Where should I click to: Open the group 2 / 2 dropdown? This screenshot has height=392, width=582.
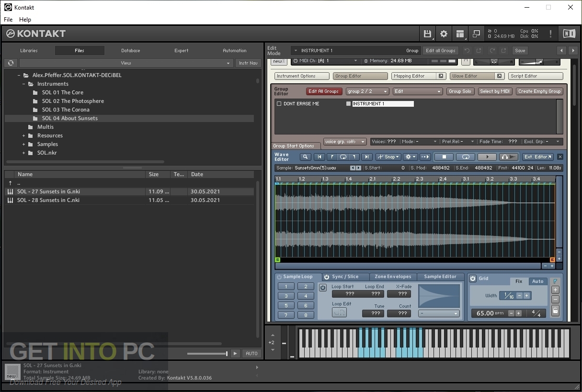pos(367,91)
